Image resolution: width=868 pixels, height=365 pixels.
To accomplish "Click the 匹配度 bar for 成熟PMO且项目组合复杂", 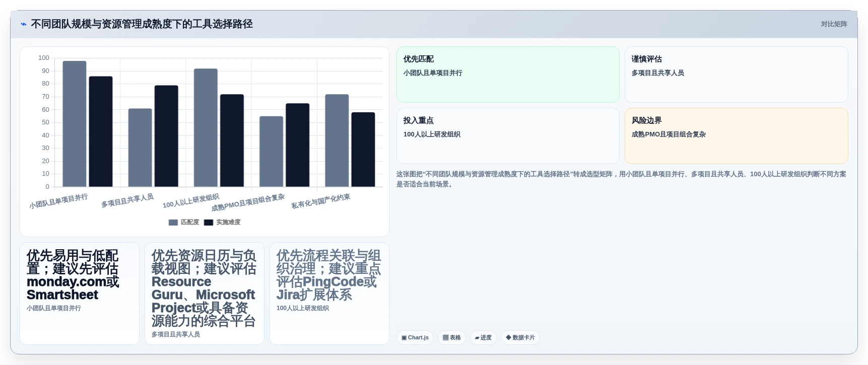I will 271,152.
